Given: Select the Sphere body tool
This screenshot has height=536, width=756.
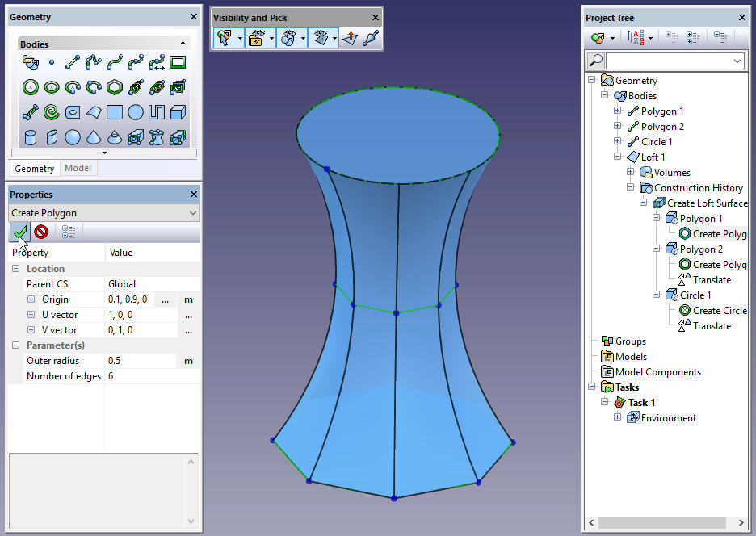Looking at the screenshot, I should 73,137.
